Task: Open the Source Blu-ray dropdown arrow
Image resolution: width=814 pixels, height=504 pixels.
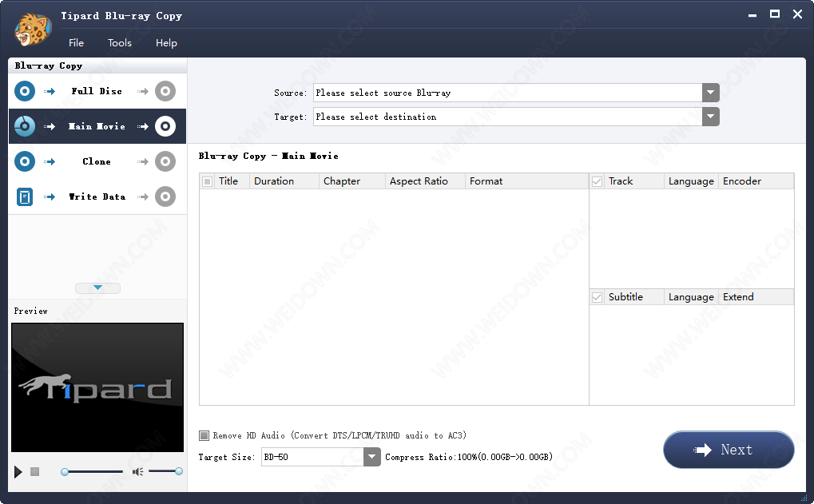Action: [711, 93]
